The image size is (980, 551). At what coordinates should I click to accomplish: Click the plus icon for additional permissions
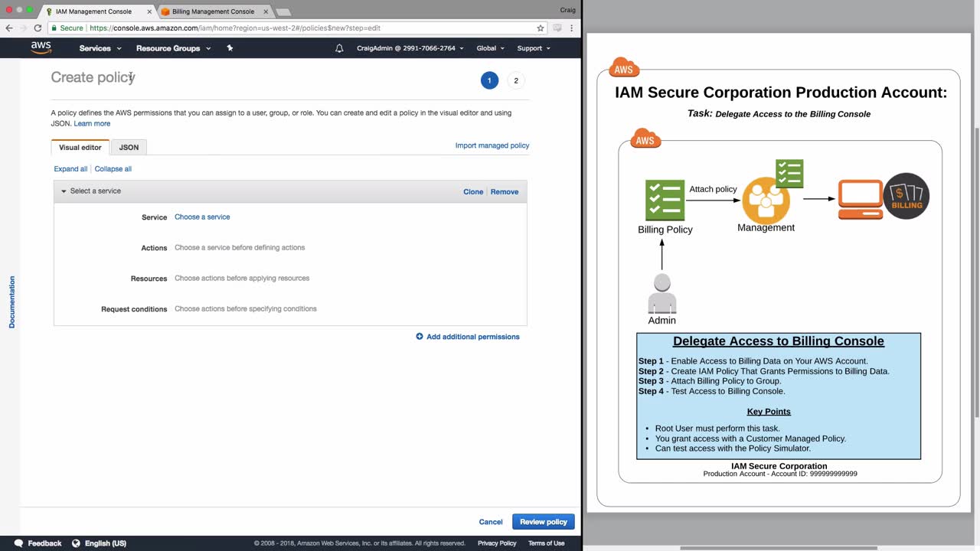(420, 337)
